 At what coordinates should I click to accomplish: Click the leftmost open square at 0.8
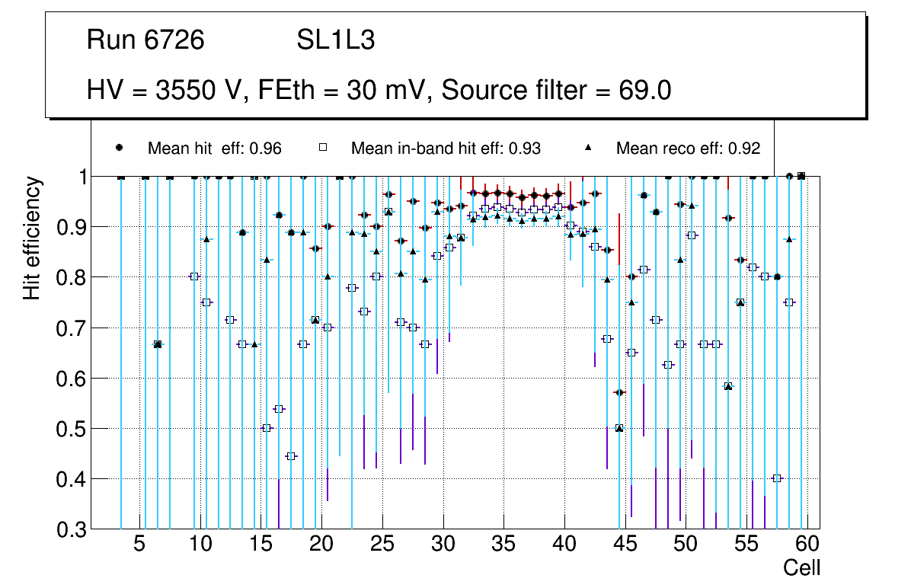click(193, 276)
